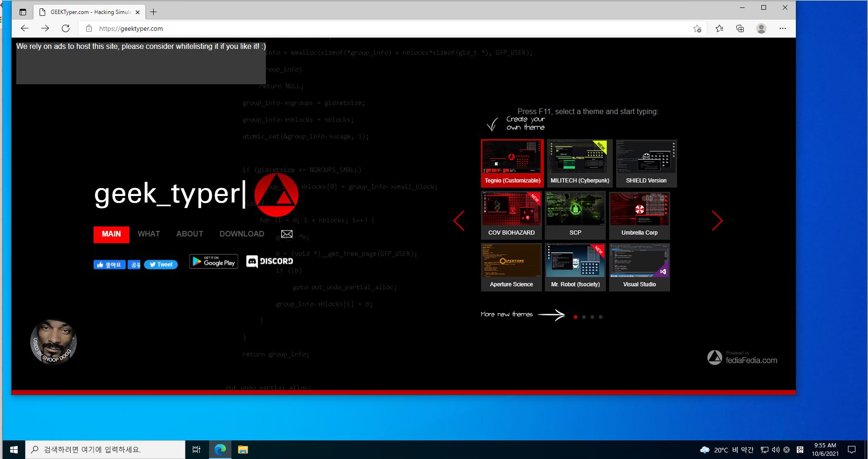The height and width of the screenshot is (459, 868).
Task: Close the GEEKTyper.com tab
Action: (x=137, y=13)
